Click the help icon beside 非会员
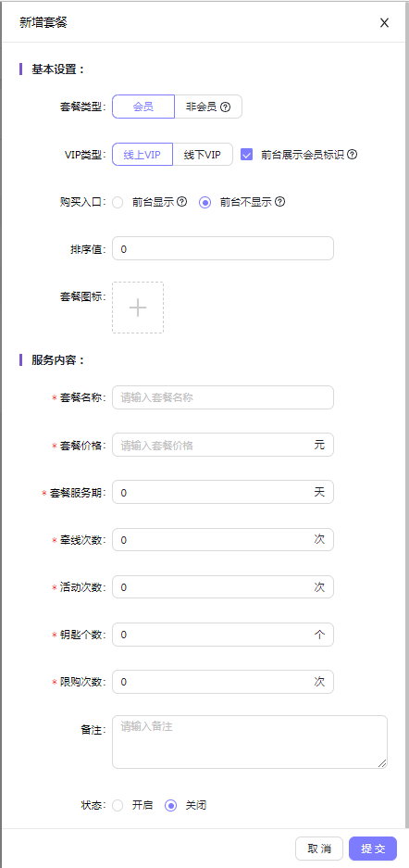409x868 pixels. (x=225, y=107)
